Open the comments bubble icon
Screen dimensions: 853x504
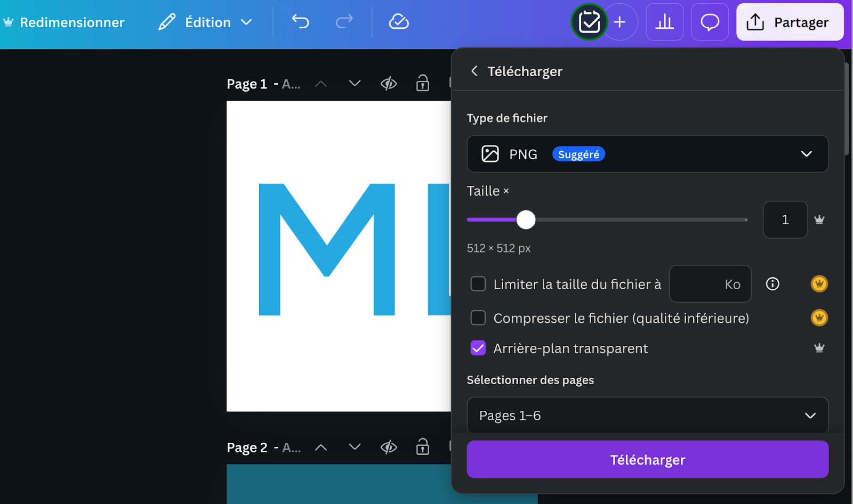coord(710,22)
